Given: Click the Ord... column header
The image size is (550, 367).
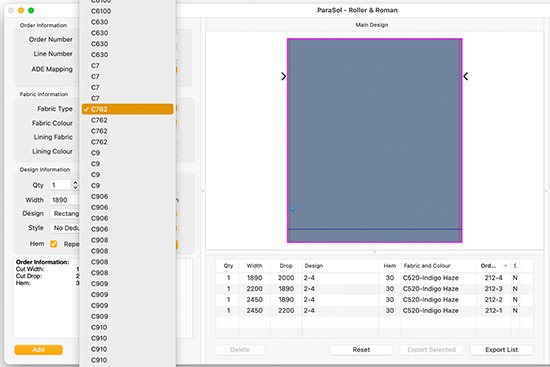Looking at the screenshot, I should [488, 266].
